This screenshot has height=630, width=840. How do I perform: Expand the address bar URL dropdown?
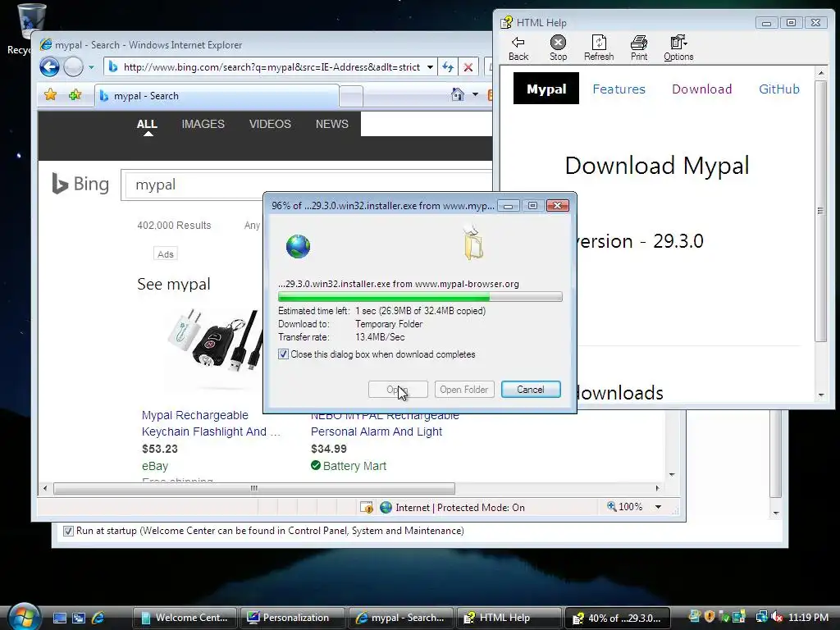(430, 67)
